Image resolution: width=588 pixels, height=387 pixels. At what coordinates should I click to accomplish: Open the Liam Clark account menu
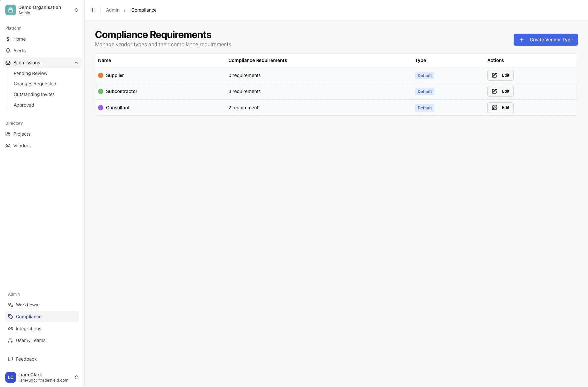pos(76,377)
